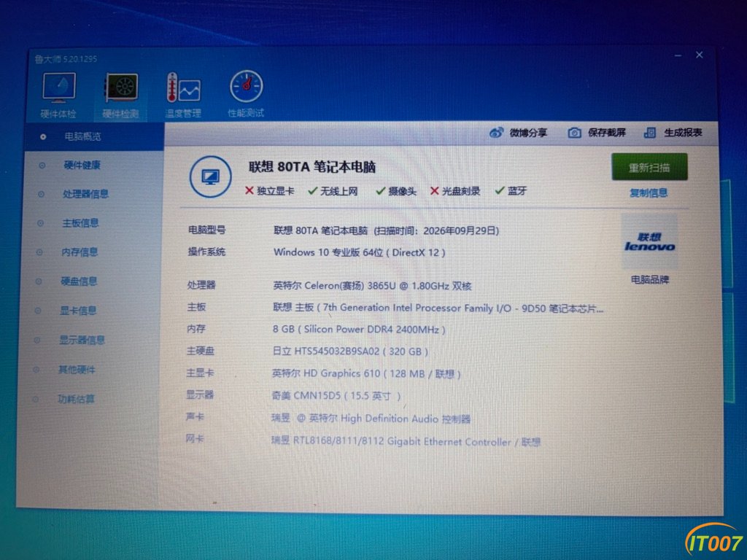Click the 独立显卡 status indicator

pos(270,191)
